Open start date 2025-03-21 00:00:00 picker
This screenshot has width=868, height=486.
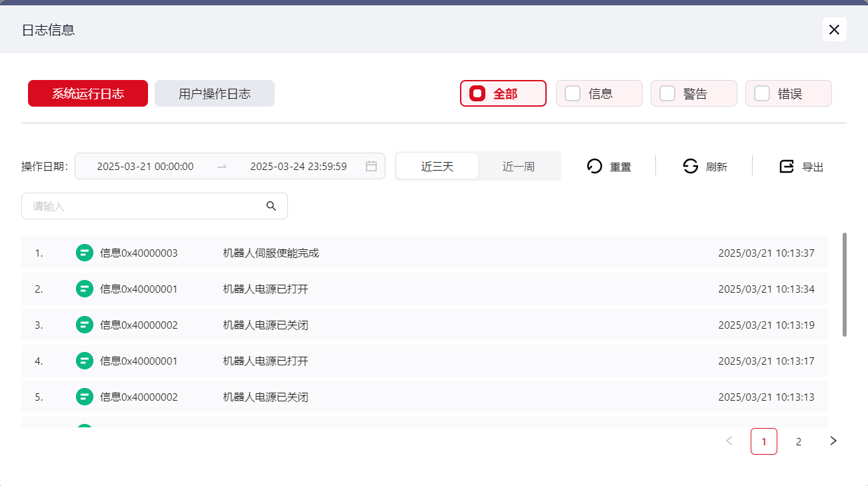pyautogui.click(x=145, y=166)
